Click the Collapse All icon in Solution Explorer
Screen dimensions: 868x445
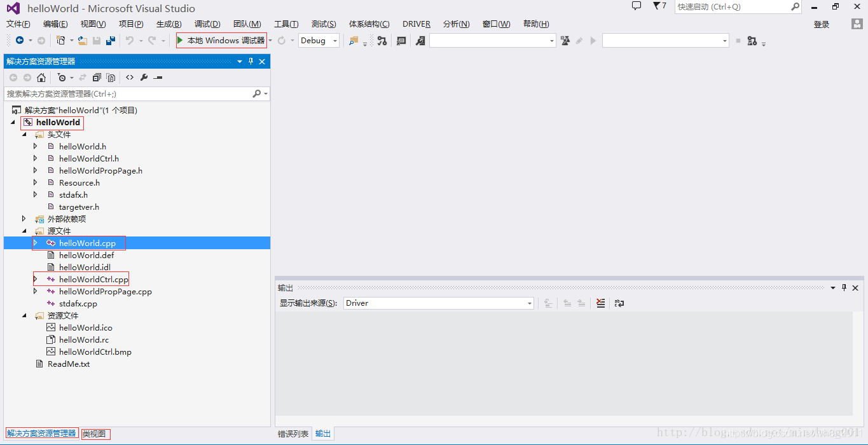[97, 78]
